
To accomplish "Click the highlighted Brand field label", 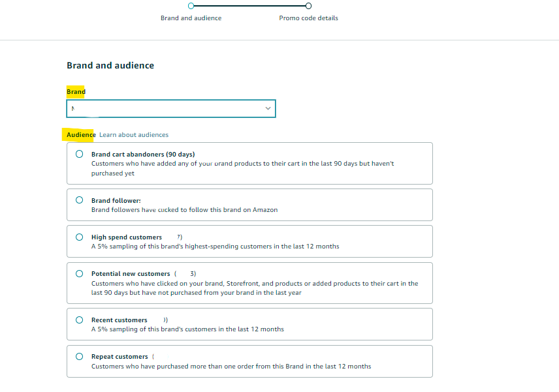I will pyautogui.click(x=76, y=91).
